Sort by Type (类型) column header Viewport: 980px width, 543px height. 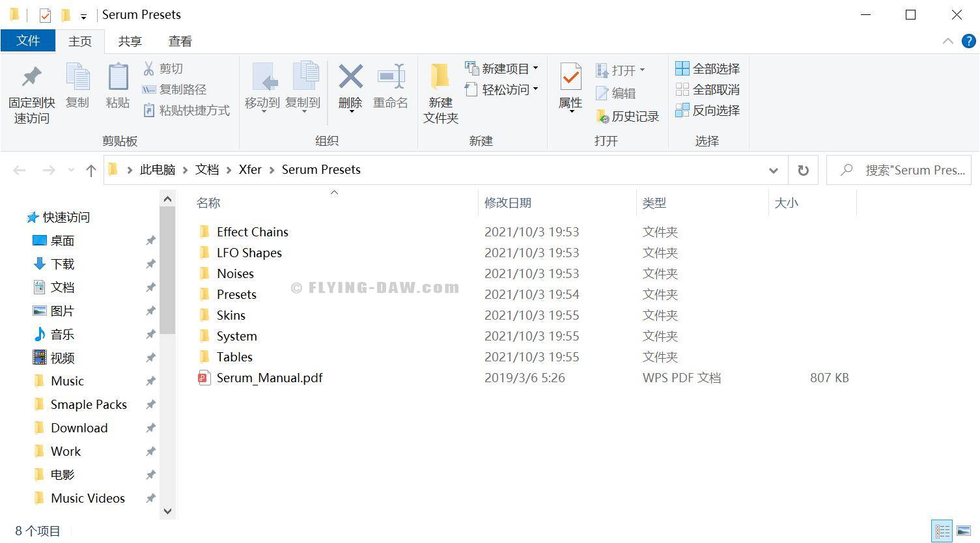point(654,203)
